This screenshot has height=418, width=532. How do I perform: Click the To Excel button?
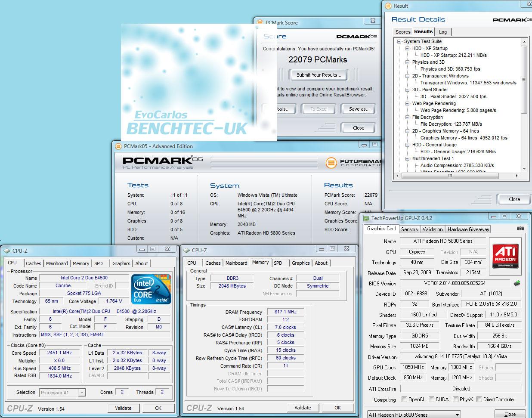click(319, 109)
